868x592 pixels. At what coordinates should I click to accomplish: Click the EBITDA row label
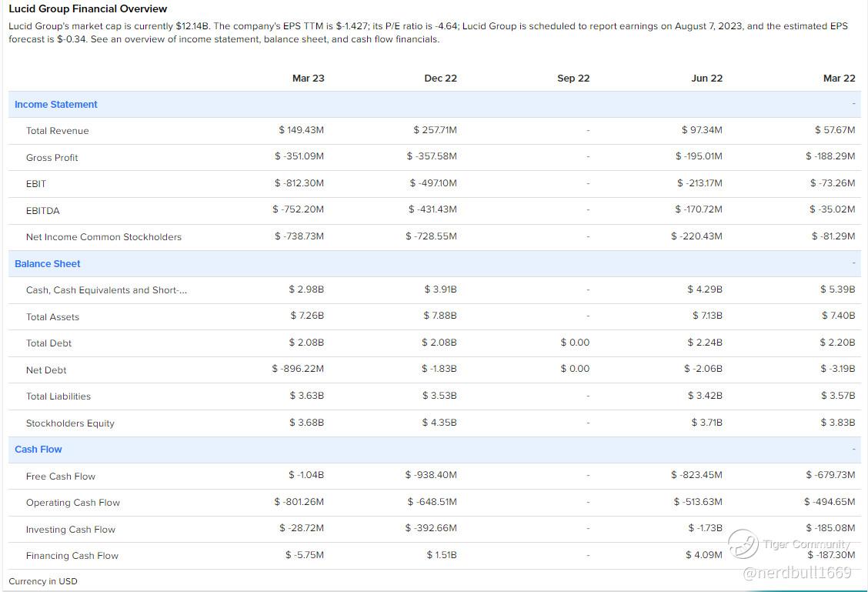point(42,211)
